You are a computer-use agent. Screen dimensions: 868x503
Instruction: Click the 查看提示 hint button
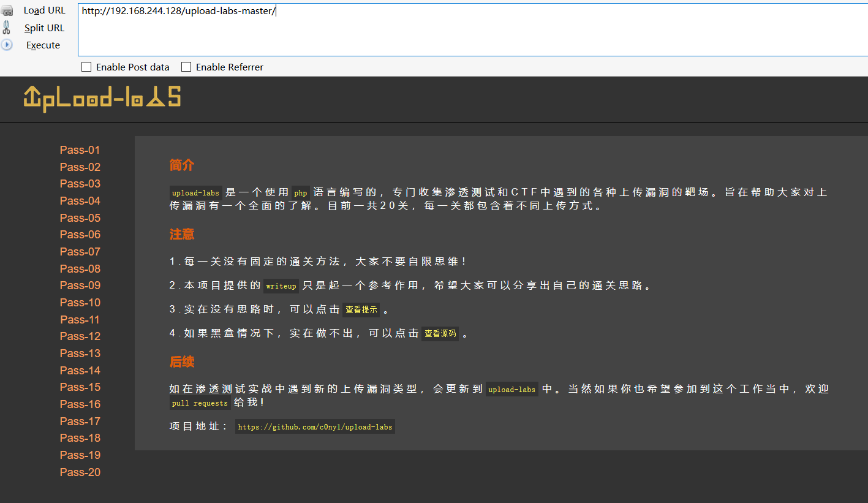(x=361, y=309)
